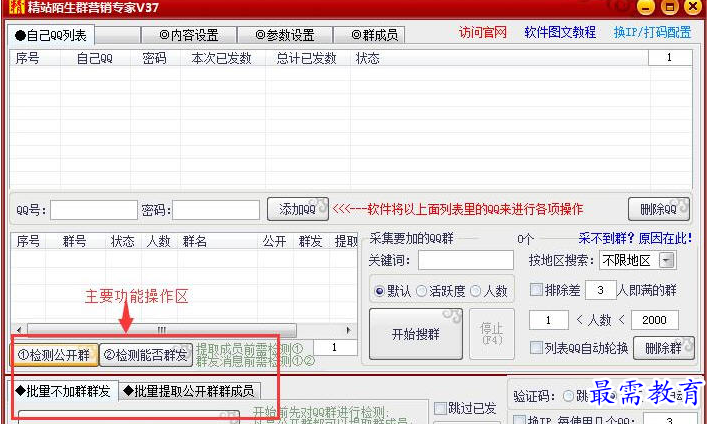Close the window with gold X button
This screenshot has width=711, height=424.
(693, 7)
